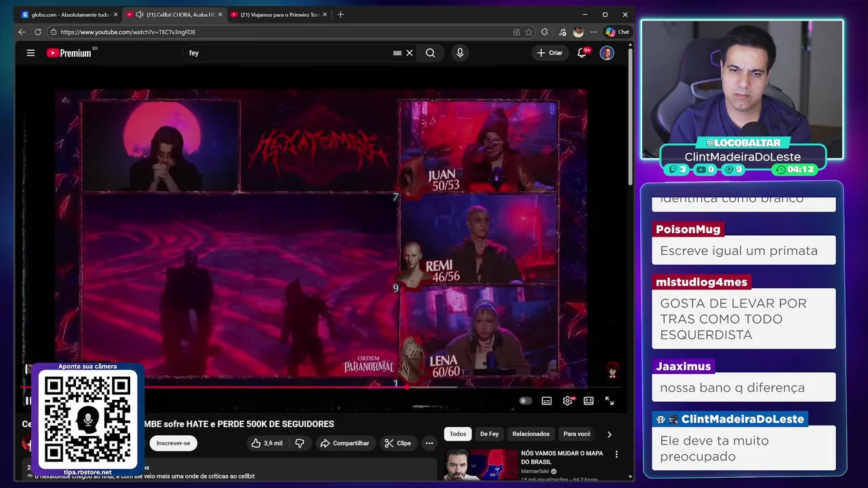Select the Todos filter chip
The image size is (868, 488).
pos(458,434)
